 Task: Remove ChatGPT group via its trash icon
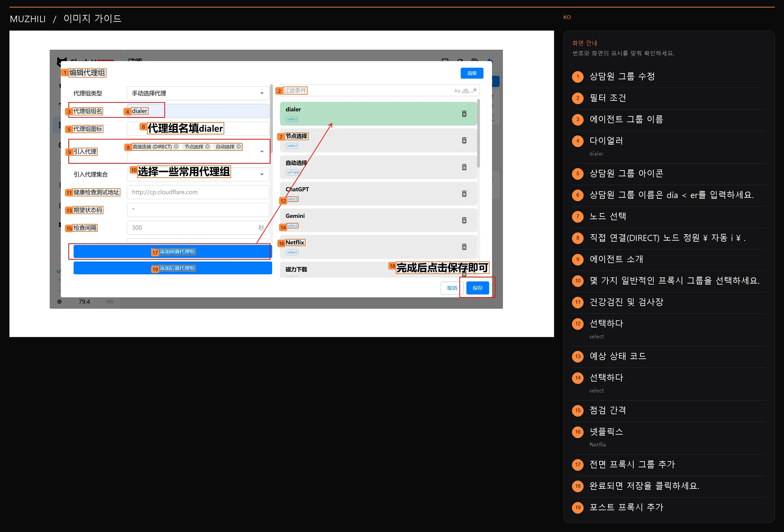tap(464, 194)
